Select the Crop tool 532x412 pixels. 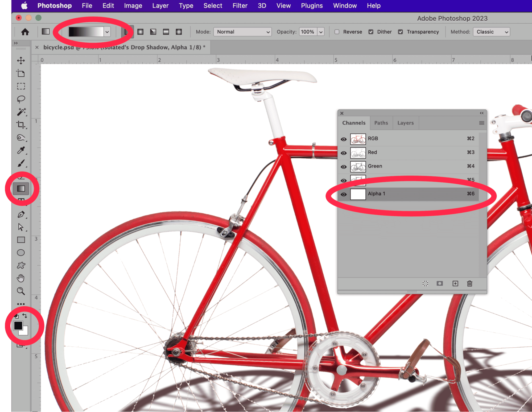pyautogui.click(x=21, y=125)
